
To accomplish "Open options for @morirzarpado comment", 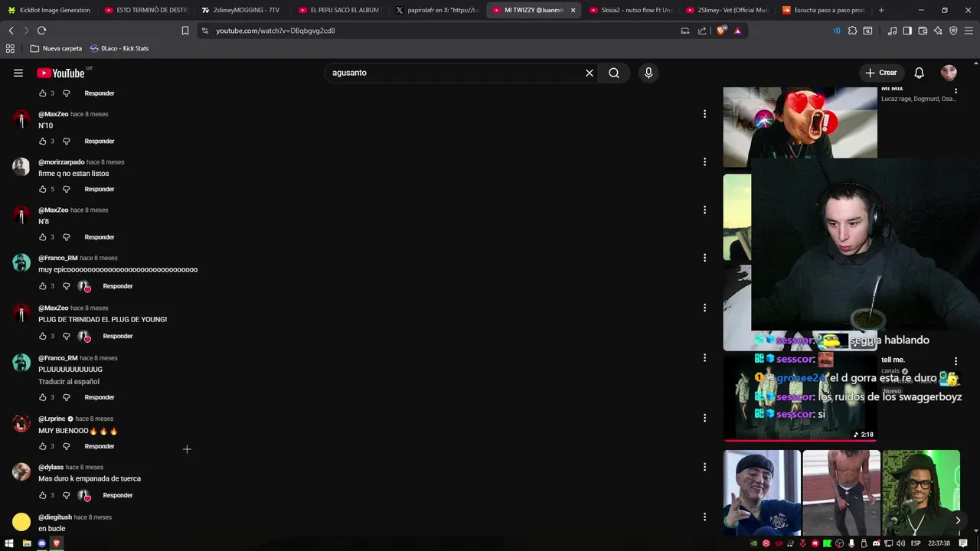I will (704, 162).
